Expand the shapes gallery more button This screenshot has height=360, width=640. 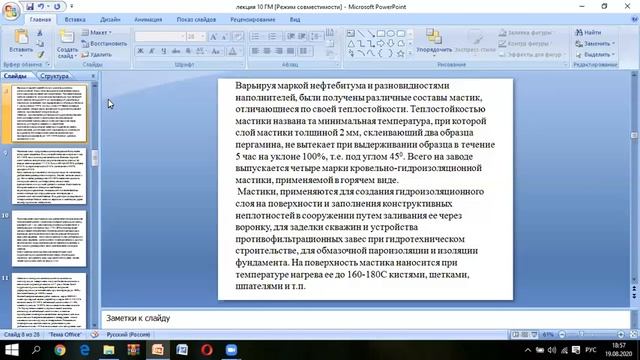pos(410,53)
